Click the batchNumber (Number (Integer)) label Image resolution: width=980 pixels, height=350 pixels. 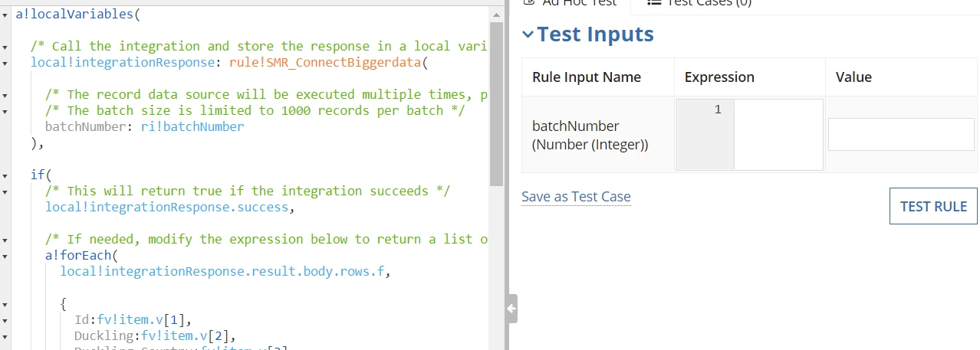590,134
